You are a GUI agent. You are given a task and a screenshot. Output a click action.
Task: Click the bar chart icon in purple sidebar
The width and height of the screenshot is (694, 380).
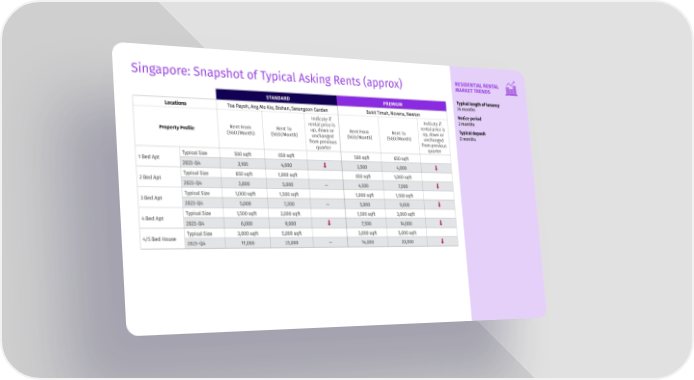511,88
